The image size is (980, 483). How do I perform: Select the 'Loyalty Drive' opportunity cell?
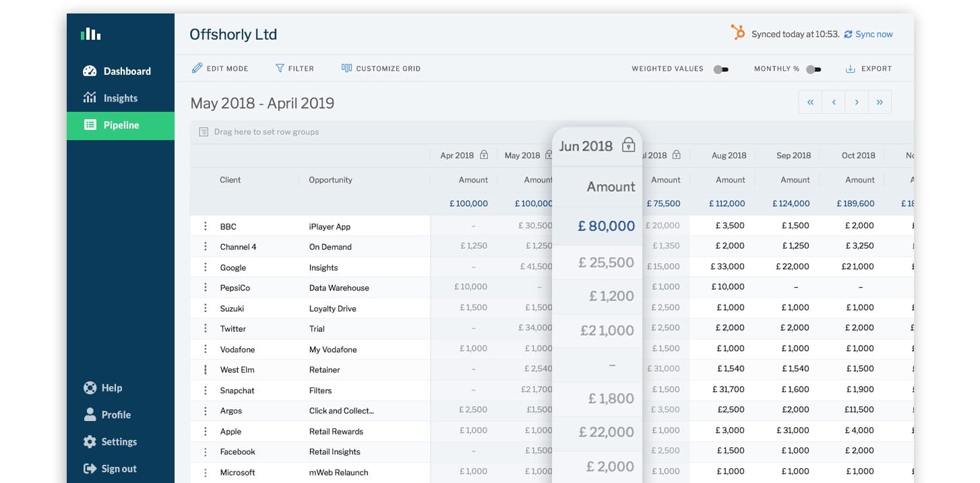332,309
